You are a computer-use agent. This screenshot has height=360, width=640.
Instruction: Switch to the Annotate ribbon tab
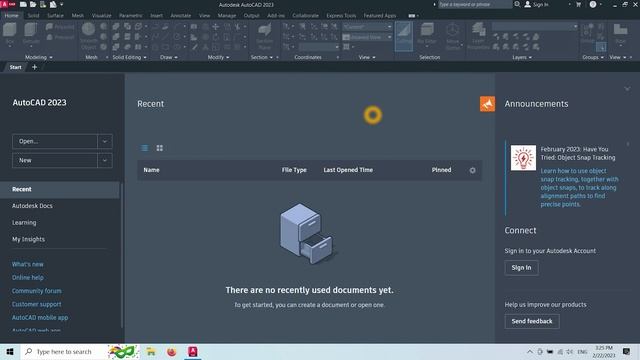click(x=181, y=16)
